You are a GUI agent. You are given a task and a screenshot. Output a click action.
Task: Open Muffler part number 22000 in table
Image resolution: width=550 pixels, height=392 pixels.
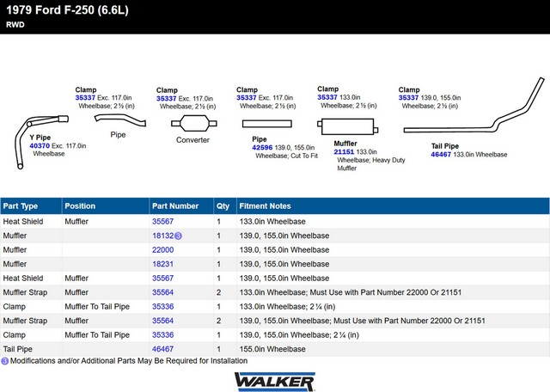point(162,249)
